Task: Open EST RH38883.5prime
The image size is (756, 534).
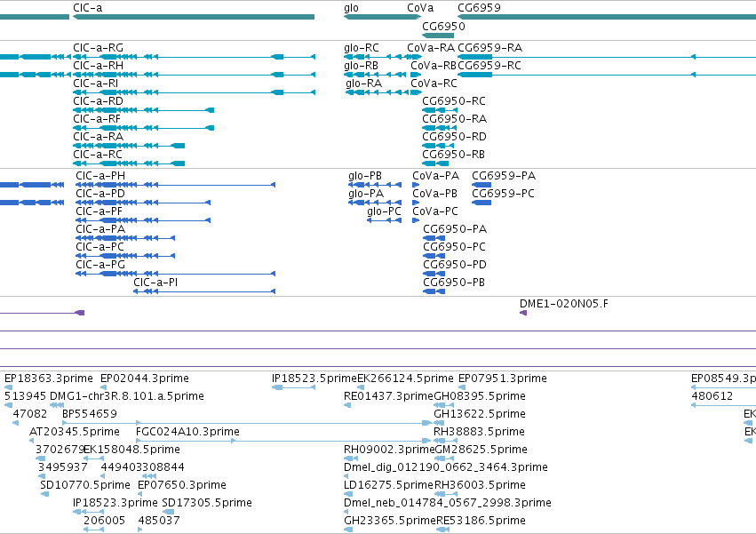Action: click(479, 432)
